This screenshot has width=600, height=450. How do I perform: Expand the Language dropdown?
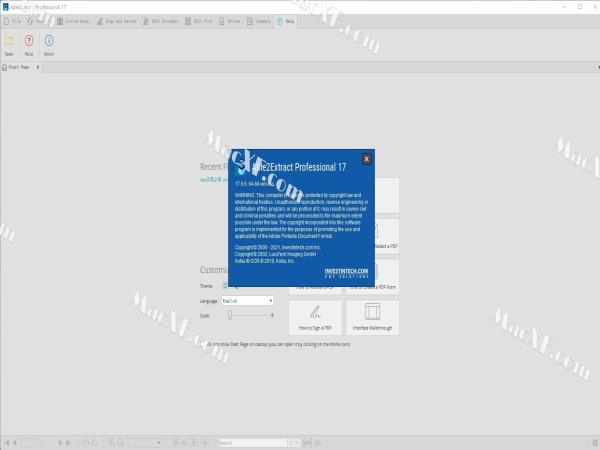click(x=247, y=301)
